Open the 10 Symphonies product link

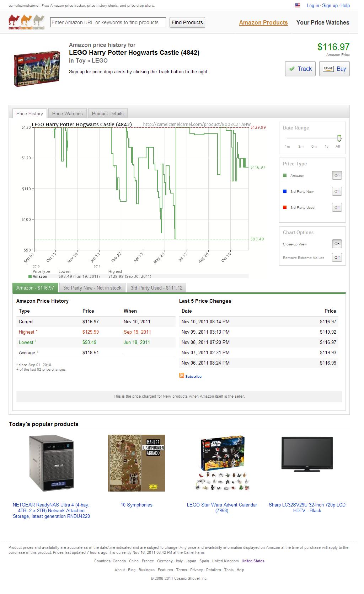coord(136,505)
